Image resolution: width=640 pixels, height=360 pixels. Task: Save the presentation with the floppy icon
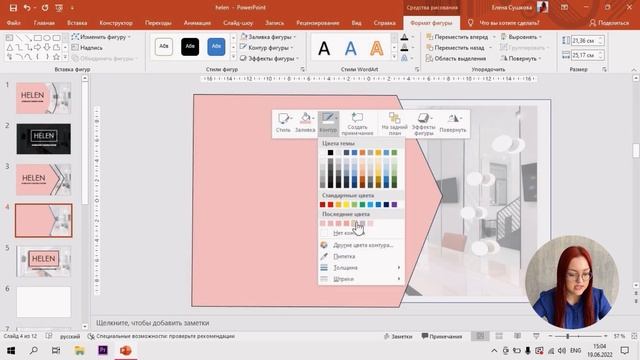click(13, 8)
